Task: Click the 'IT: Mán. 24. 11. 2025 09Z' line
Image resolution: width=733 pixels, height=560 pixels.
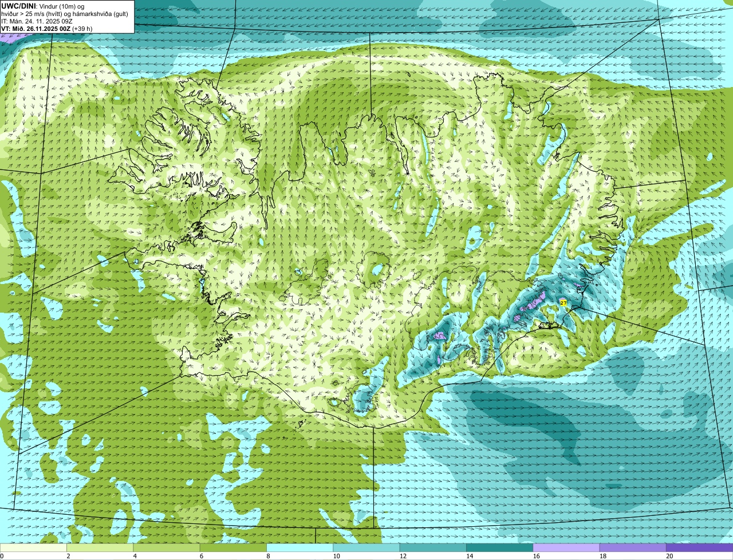Action: [x=37, y=21]
